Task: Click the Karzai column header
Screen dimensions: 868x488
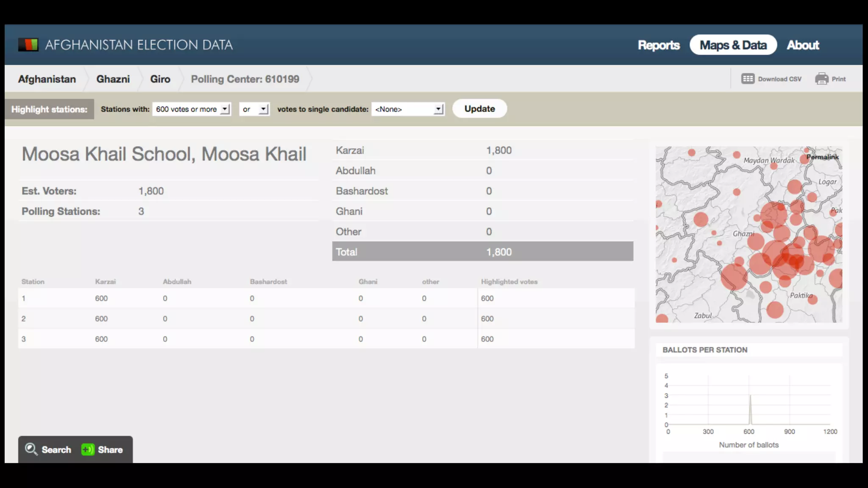Action: tap(105, 282)
